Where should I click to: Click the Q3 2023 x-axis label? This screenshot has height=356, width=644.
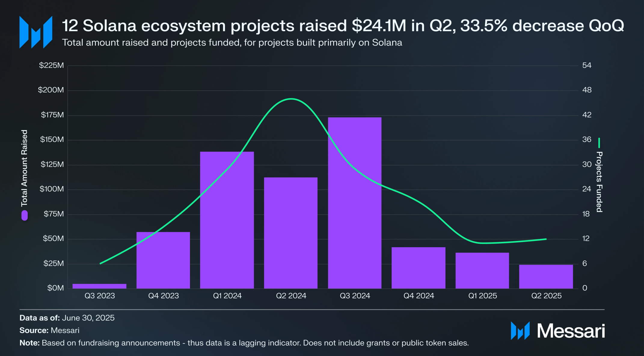pyautogui.click(x=100, y=296)
